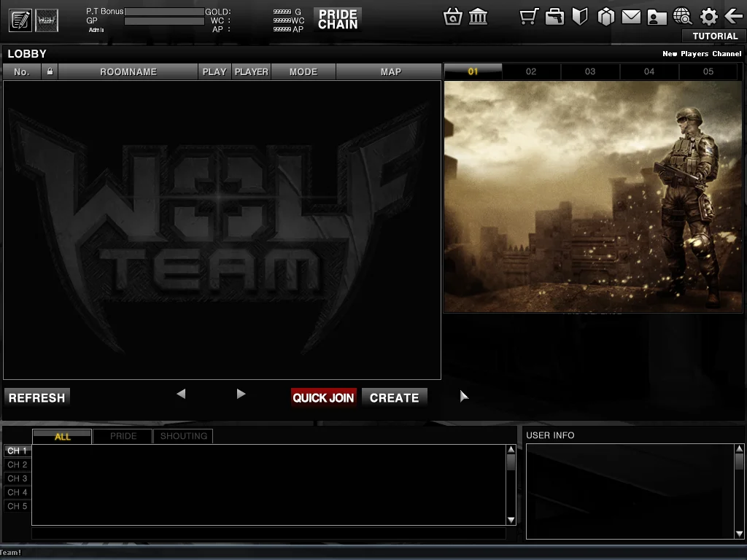Select banner tab 02
The image size is (747, 560).
(x=531, y=71)
